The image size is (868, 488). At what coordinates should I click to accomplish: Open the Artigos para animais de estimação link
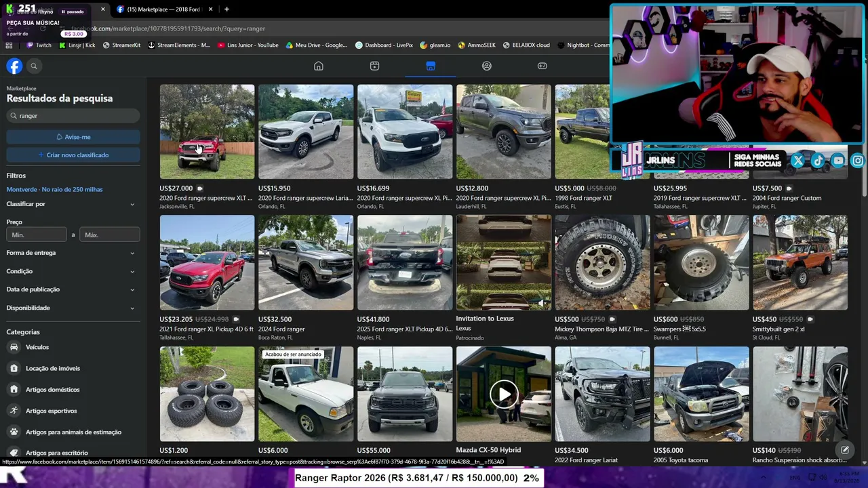(x=74, y=432)
